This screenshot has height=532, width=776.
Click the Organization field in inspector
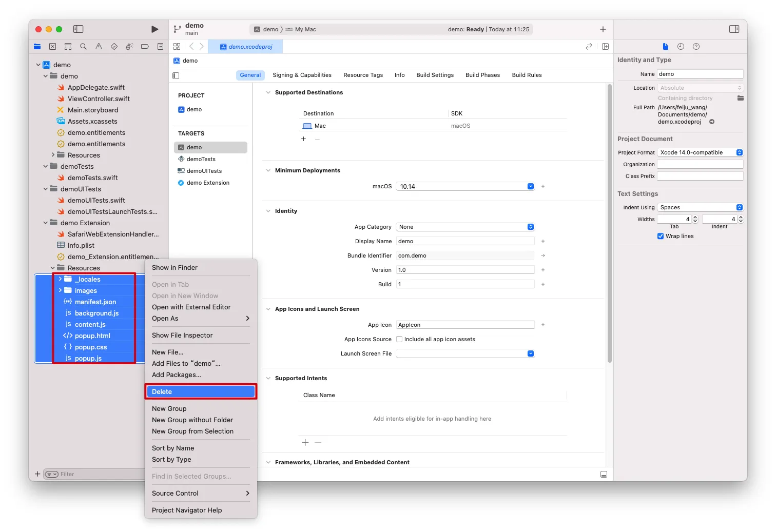point(700,164)
